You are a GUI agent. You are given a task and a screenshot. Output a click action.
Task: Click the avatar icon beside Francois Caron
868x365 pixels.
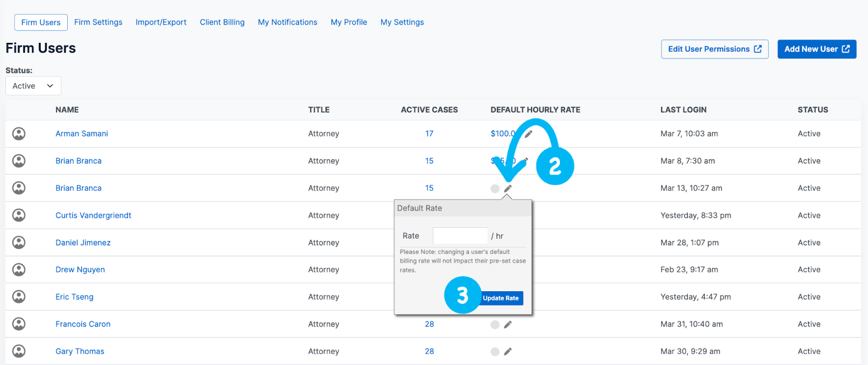19,324
